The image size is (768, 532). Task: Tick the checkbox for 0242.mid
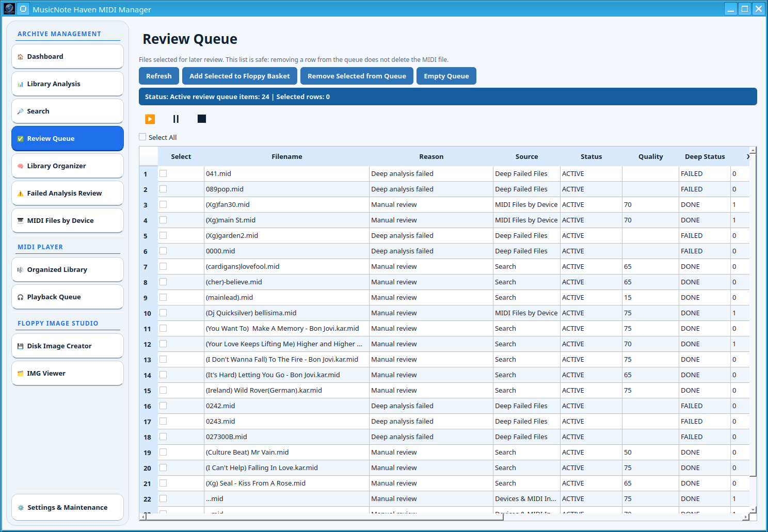[163, 406]
